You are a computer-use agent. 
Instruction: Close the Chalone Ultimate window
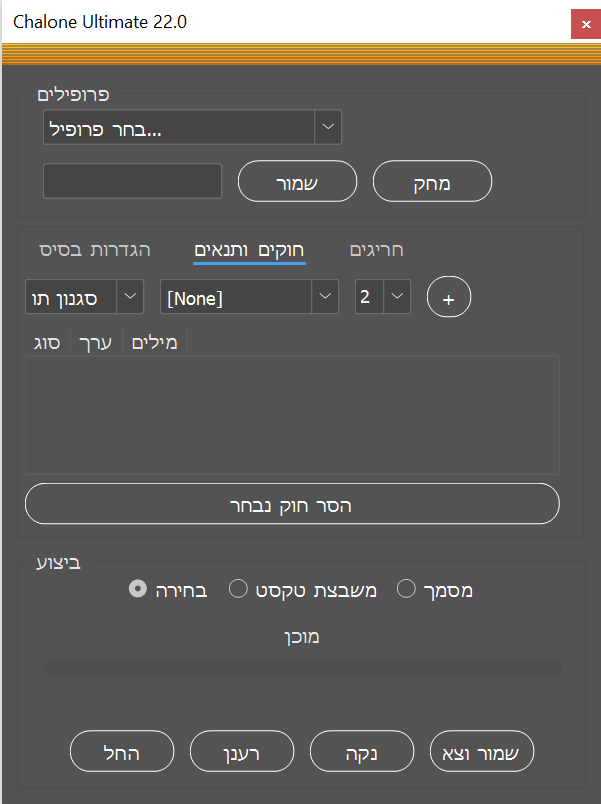point(585,23)
